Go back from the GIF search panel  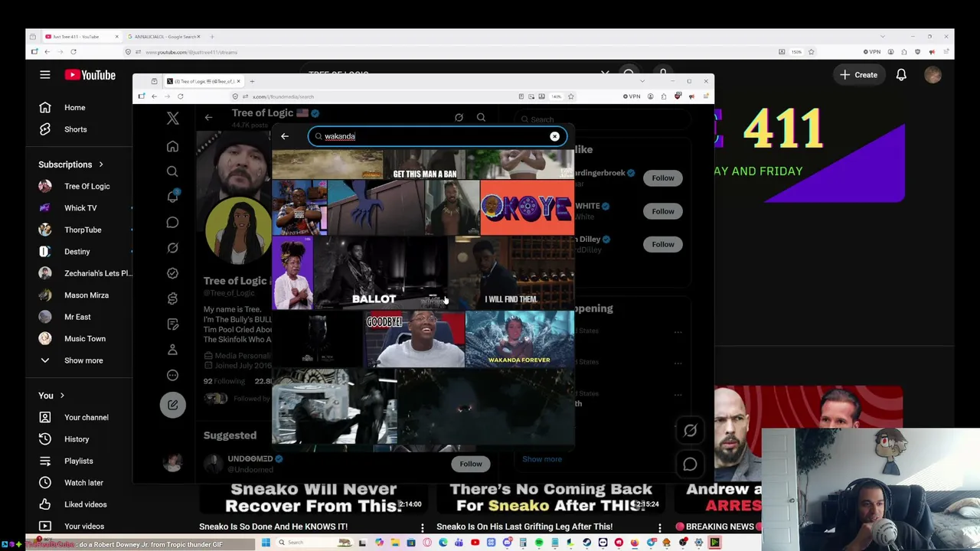pos(285,136)
